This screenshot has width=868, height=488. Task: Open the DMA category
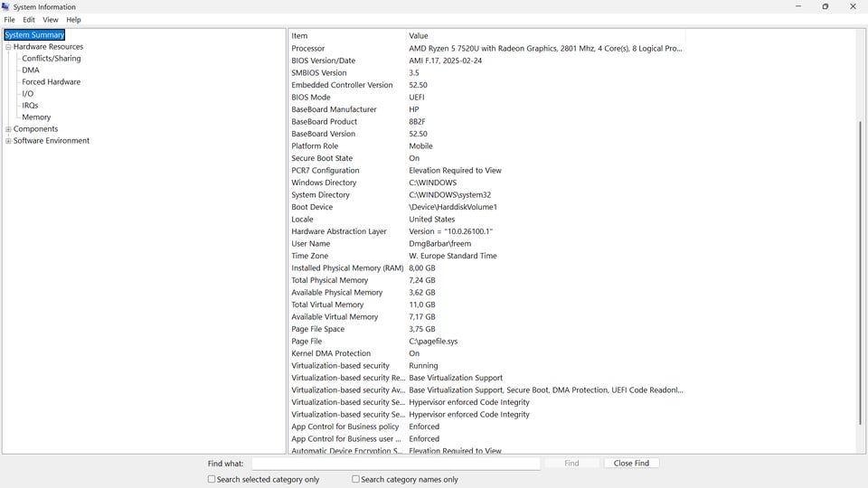tap(31, 70)
